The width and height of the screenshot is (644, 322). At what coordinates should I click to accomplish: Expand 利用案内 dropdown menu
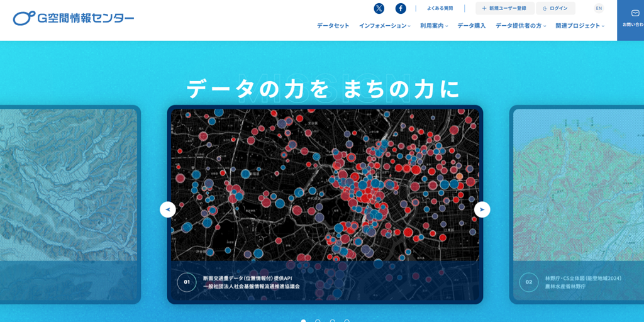[434, 25]
